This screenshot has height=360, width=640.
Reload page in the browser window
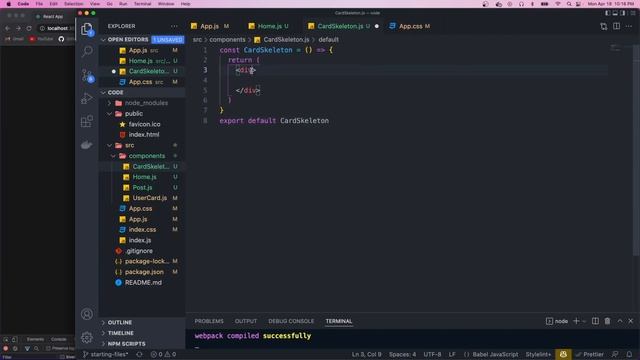(29, 28)
